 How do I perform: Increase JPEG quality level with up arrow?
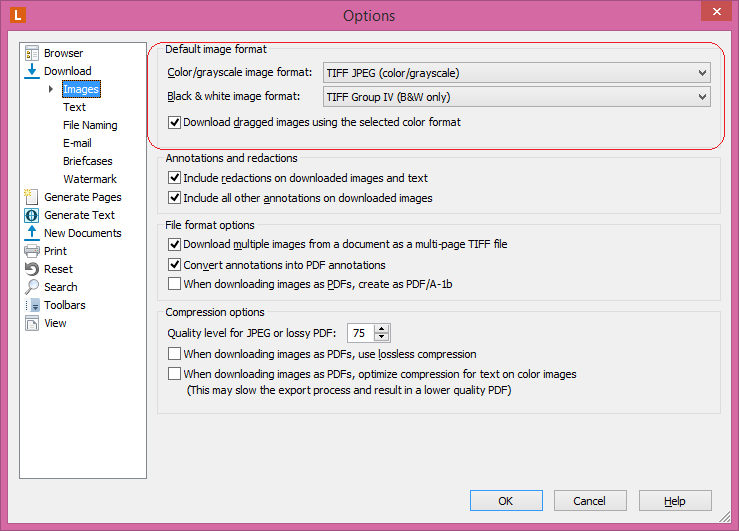[382, 329]
